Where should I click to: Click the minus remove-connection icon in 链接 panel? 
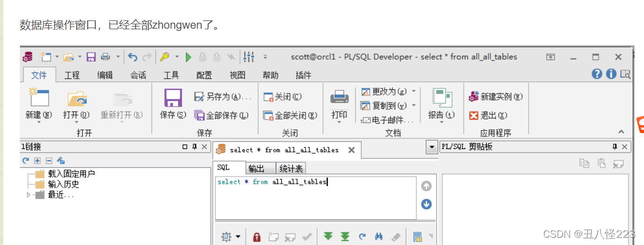(x=49, y=161)
